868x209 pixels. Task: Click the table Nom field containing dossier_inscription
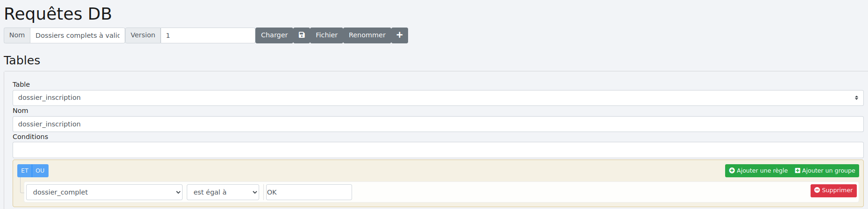(x=438, y=124)
